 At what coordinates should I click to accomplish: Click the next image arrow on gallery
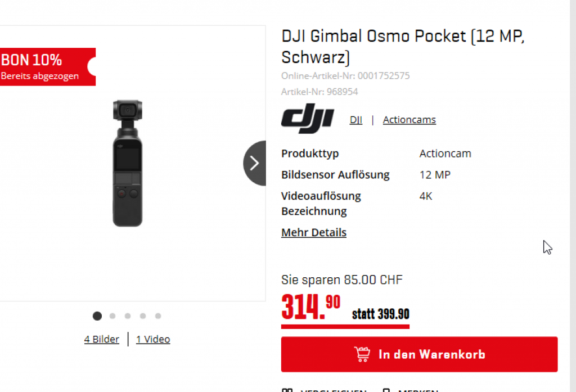coord(255,163)
